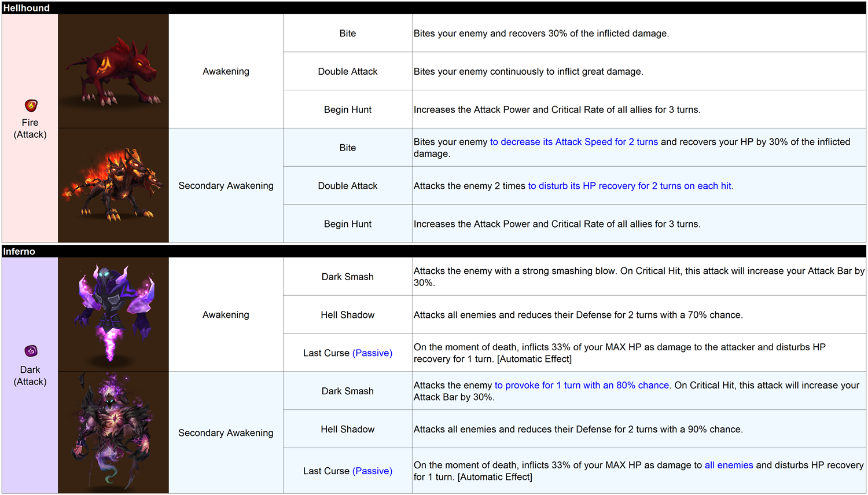Click the 'Fire (Attack)' label
Image resolution: width=868 pixels, height=495 pixels.
click(x=30, y=129)
